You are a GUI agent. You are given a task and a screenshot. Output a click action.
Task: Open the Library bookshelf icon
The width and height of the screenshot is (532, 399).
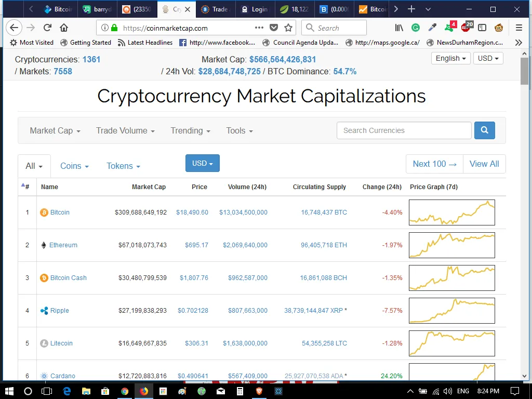[x=400, y=28]
